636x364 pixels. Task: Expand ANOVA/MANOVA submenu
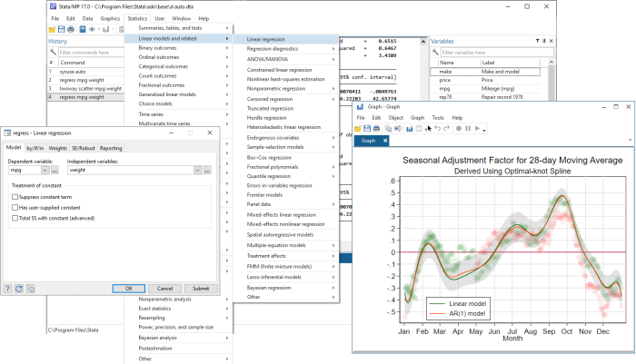286,59
